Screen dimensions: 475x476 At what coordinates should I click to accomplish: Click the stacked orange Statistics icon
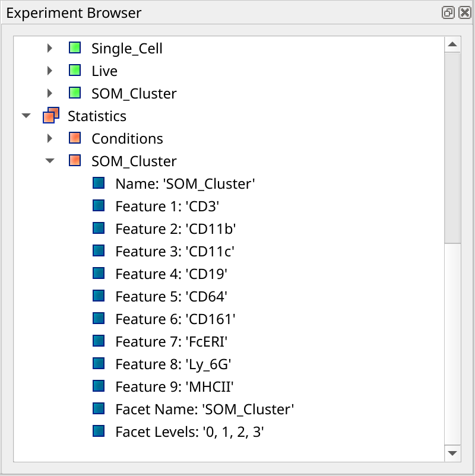[x=51, y=115]
